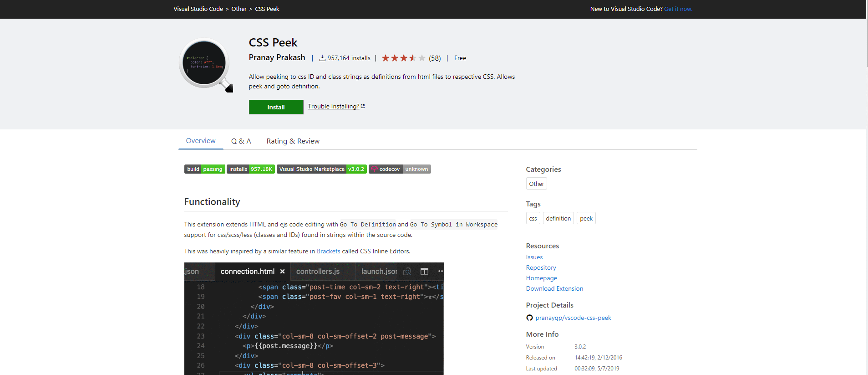The width and height of the screenshot is (868, 375).
Task: Click the release date 14:42:19, 2/12/2016
Action: tap(598, 358)
